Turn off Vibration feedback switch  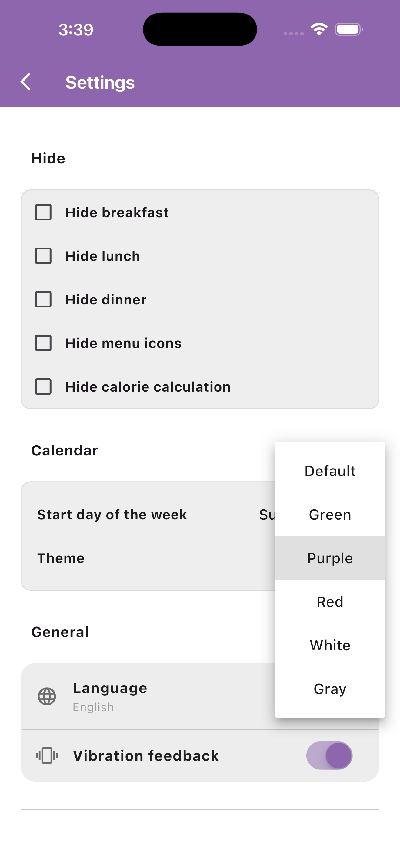click(x=329, y=755)
